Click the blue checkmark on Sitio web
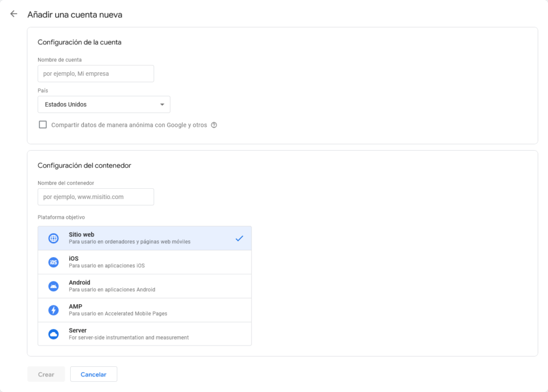Screen dimensions: 548x392 coord(239,238)
